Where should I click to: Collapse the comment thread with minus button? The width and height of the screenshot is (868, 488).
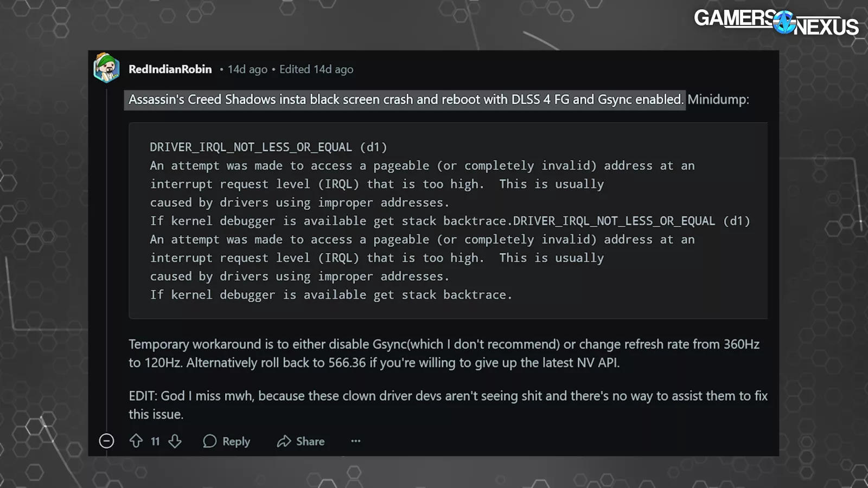107,441
